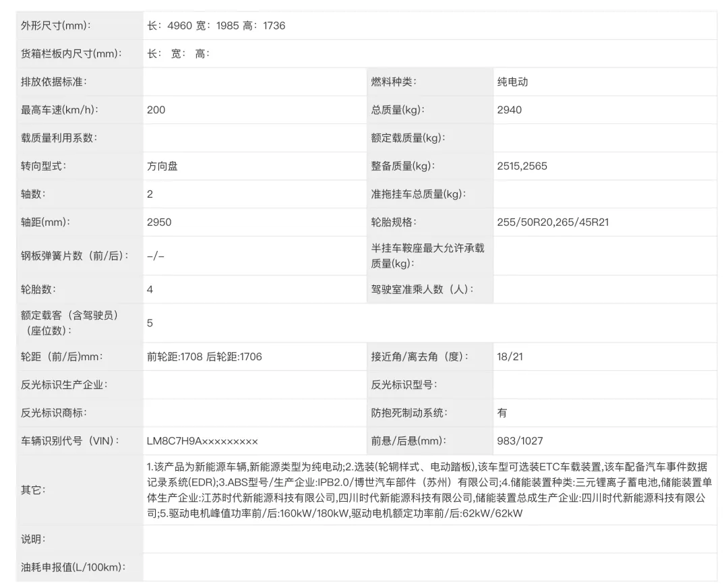Click the 钢板弹簧片数（前/后） label
Screen dimensions: 728x586
[74, 256]
